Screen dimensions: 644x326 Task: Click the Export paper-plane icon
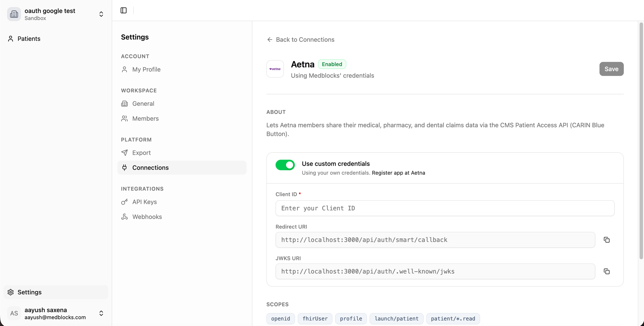pos(124,153)
